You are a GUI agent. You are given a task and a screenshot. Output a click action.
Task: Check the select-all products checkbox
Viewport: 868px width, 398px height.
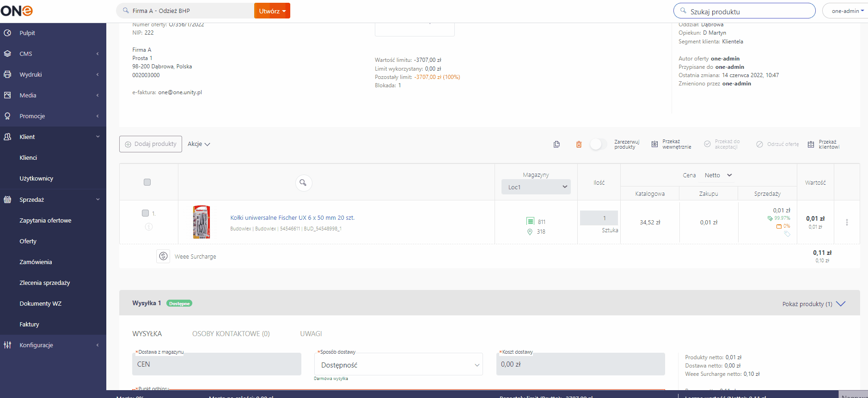tap(147, 182)
